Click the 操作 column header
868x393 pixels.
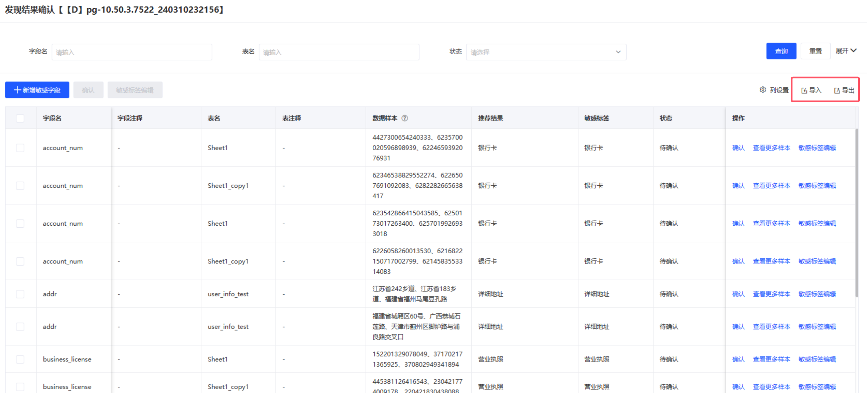(738, 118)
